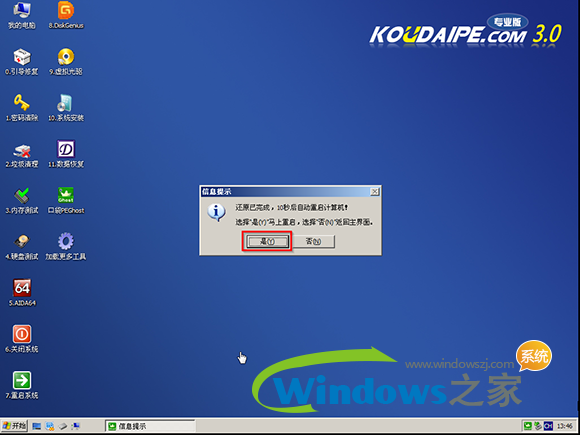The image size is (580, 435).
Task: Click the show desktop quick launch icon
Action: tap(36, 426)
